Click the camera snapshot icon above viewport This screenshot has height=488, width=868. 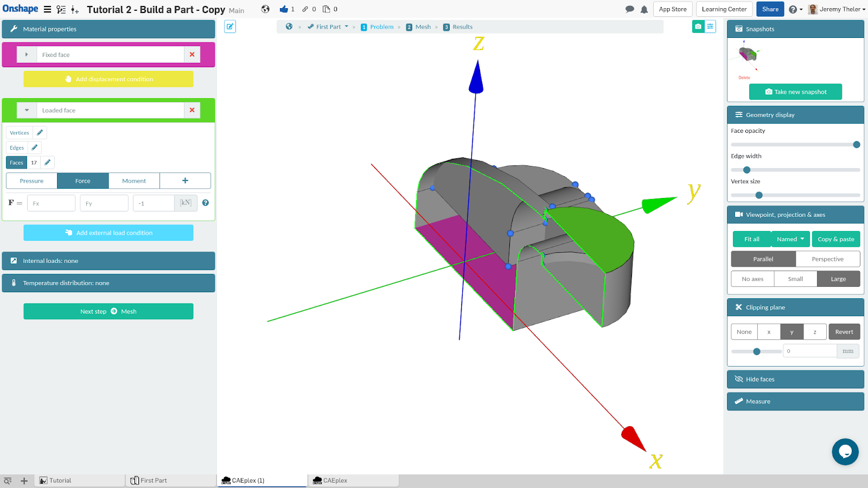(698, 27)
